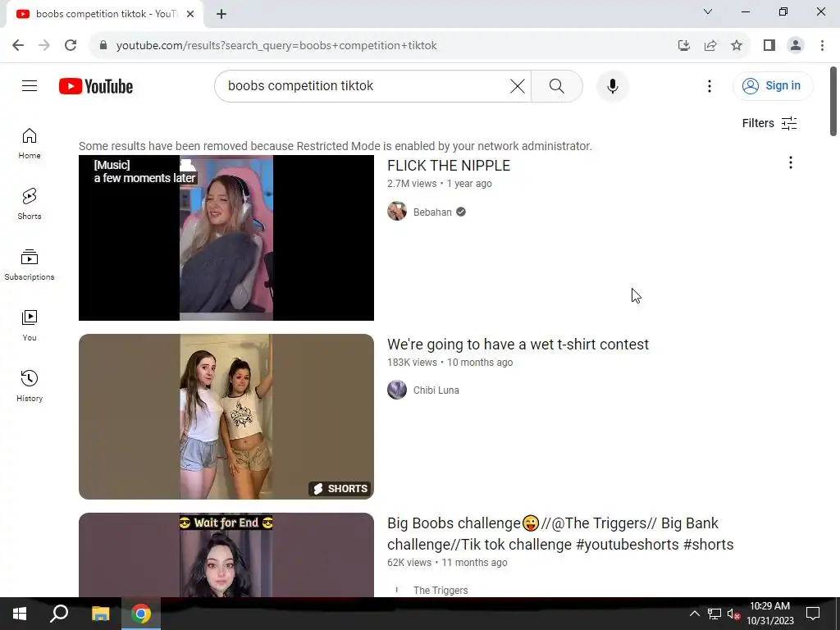Screen dimensions: 840x630
Task: Open the wet t-shirt contest video title
Action: pos(518,344)
